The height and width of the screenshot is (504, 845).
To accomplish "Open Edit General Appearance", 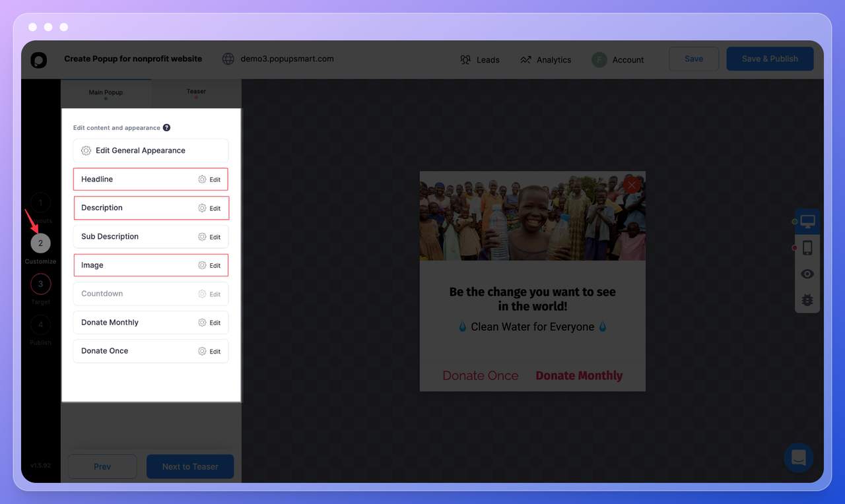I will click(x=151, y=150).
